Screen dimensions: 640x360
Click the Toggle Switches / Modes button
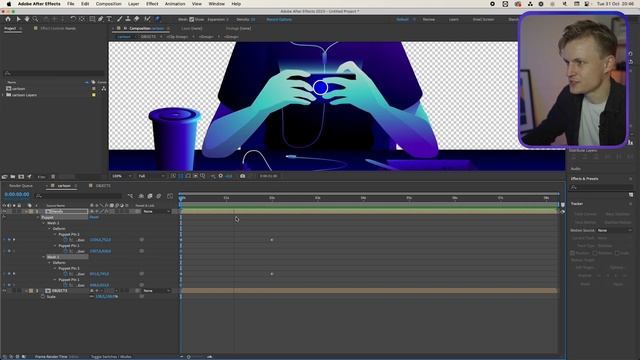tap(111, 357)
